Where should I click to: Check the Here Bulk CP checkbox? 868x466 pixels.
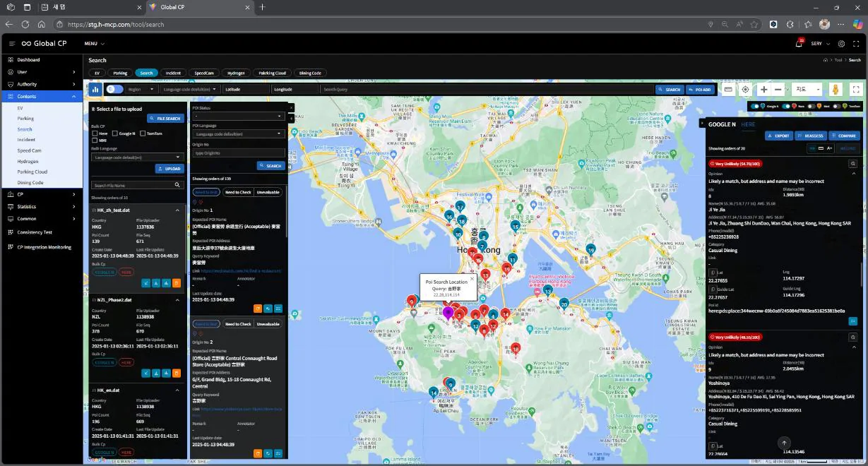point(95,133)
